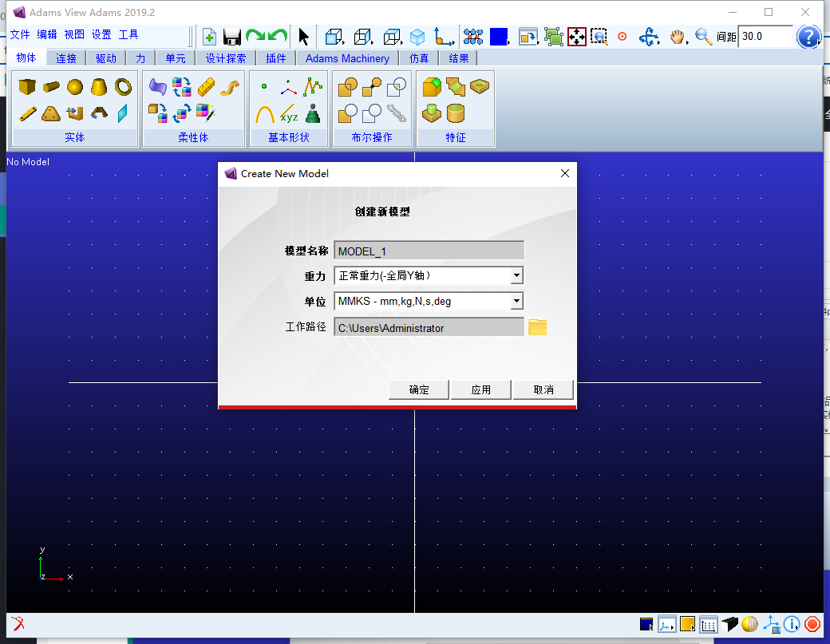Open the blue background color swatch
This screenshot has height=644, width=830.
499,37
